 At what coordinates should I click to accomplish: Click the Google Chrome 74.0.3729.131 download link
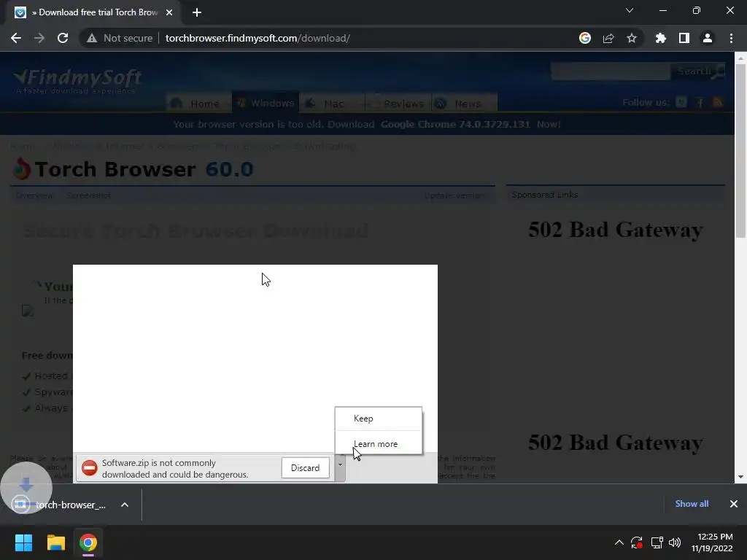[x=455, y=124]
